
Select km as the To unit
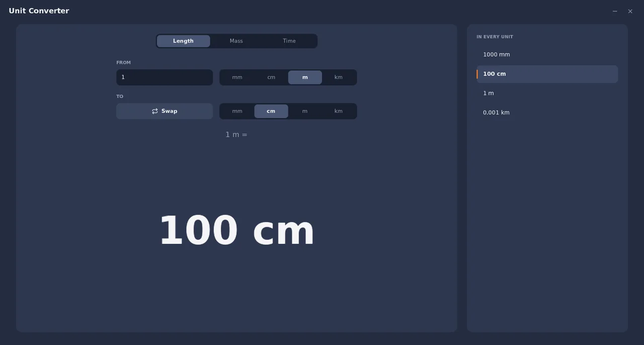tap(339, 111)
